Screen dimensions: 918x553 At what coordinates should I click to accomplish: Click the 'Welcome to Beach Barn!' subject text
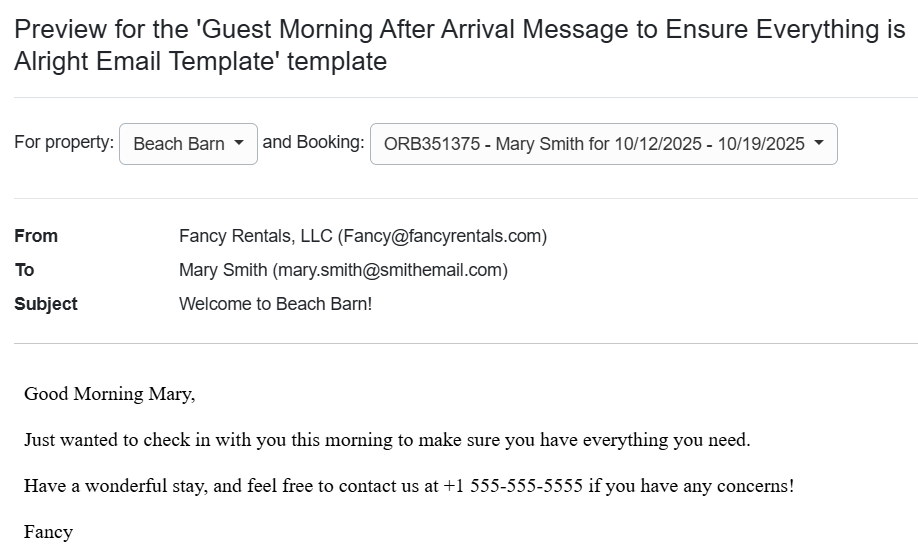[x=275, y=304]
